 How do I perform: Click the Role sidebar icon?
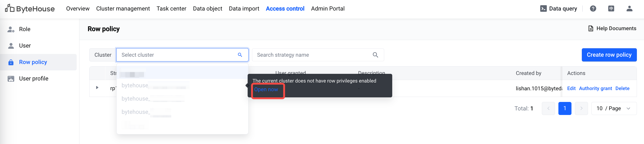point(11,29)
